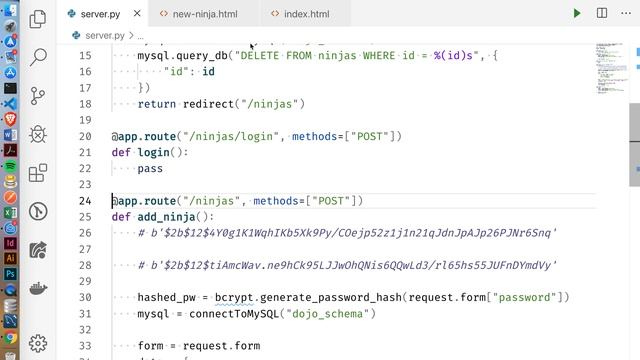Viewport: 640px width, 360px height.
Task: Click bcrypt with the squiggly underline
Action: coord(234,298)
